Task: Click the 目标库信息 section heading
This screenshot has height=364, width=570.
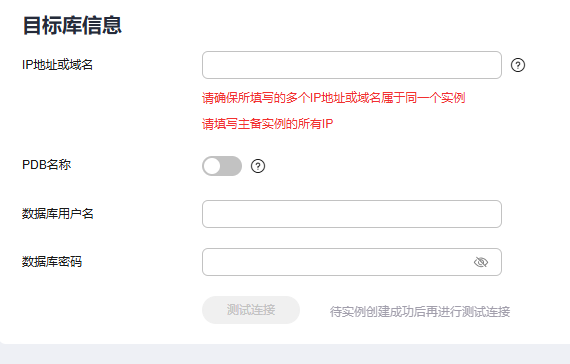Action: 72,25
